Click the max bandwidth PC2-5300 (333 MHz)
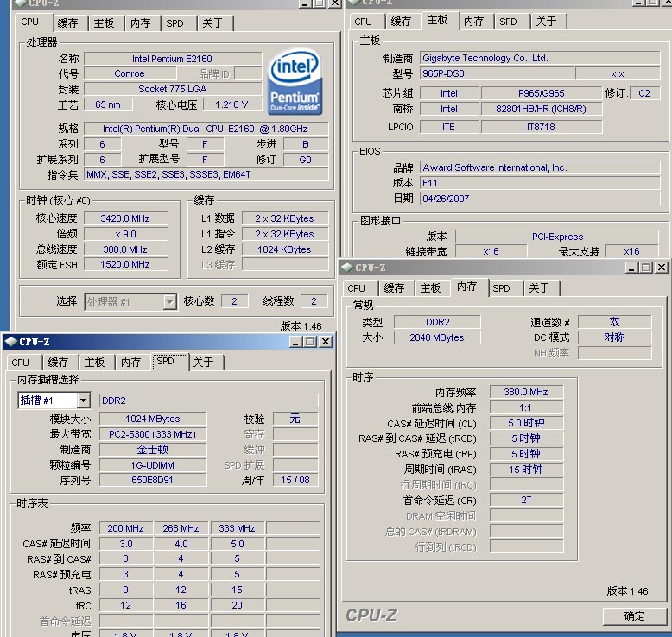 153,434
